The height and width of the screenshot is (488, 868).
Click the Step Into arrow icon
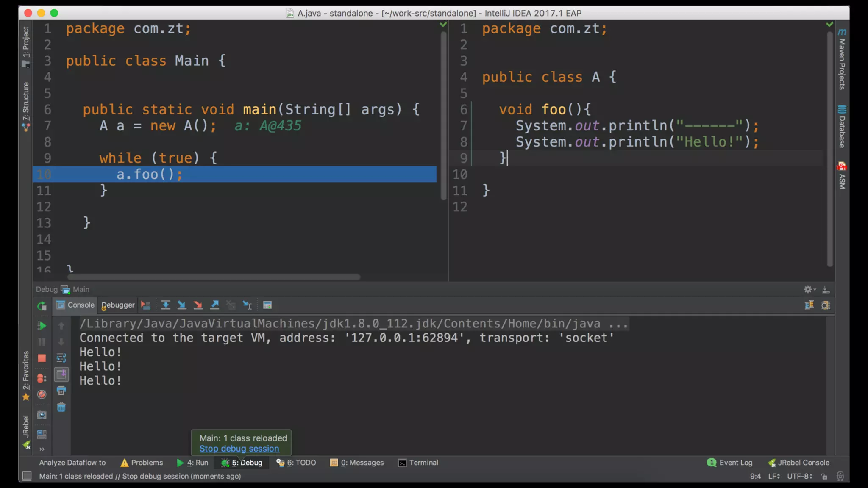pyautogui.click(x=182, y=305)
